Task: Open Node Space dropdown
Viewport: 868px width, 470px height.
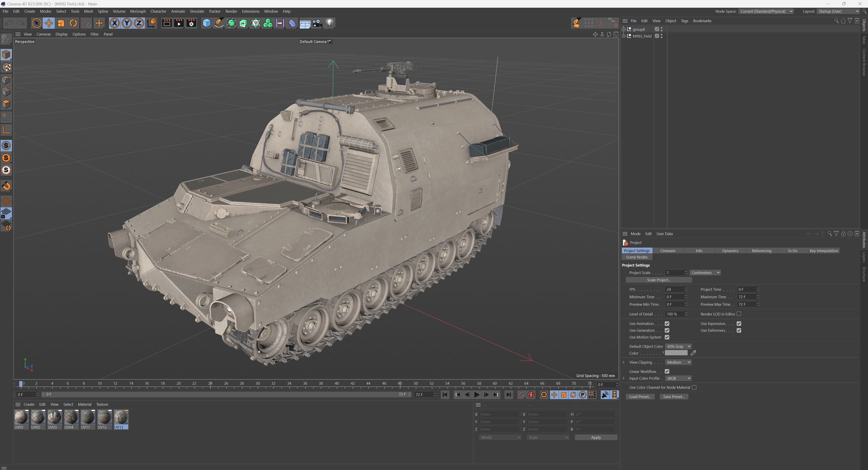Action: point(766,12)
